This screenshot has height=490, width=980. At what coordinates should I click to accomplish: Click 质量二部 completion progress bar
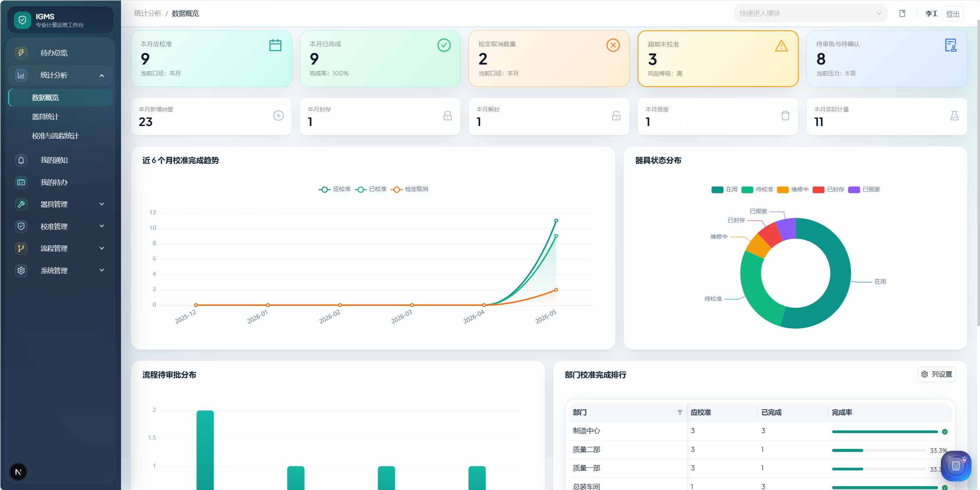(x=879, y=450)
